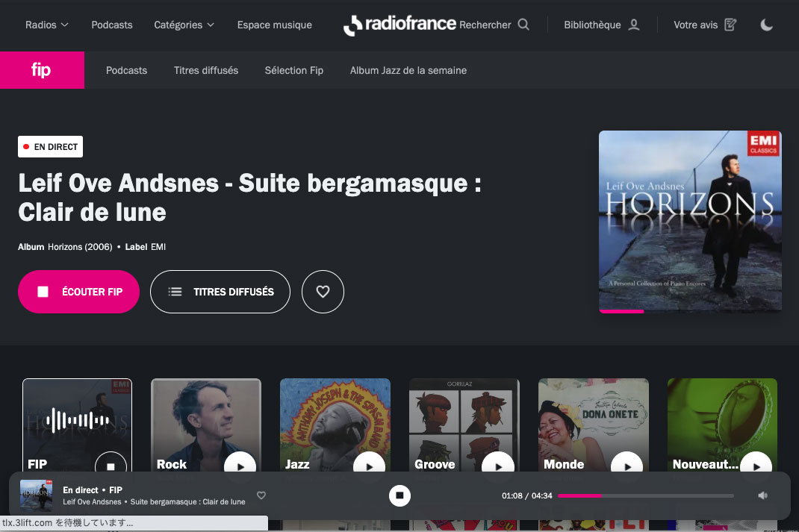Click the pink fip logo
The height and width of the screenshot is (532, 799).
click(42, 69)
